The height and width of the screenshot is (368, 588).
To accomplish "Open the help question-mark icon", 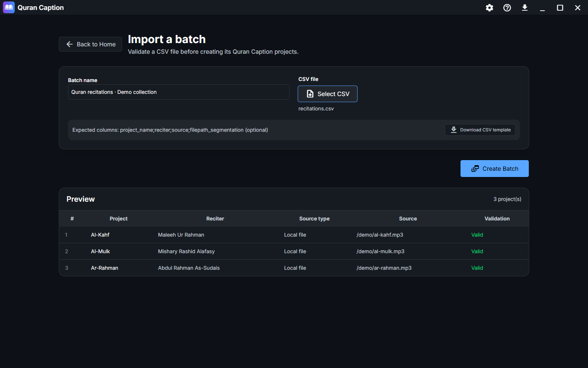I will pos(507,8).
